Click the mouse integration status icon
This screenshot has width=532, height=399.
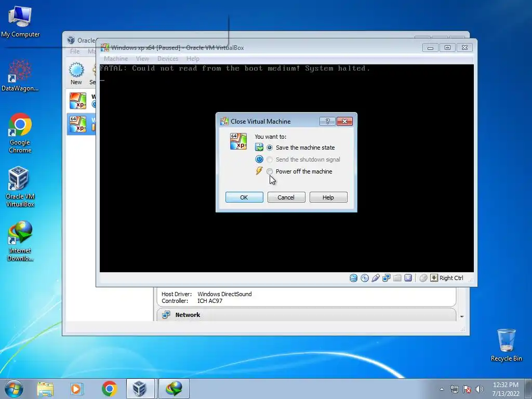point(423,278)
